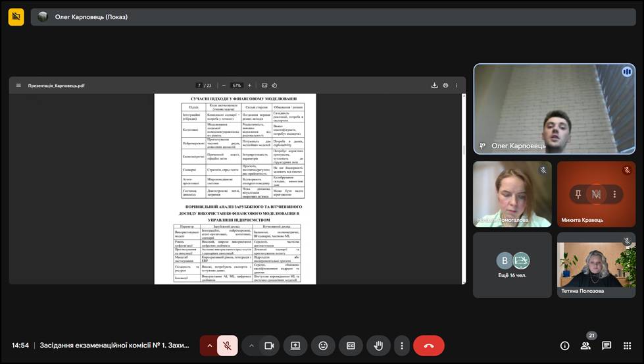
Task: Click the PDF page number field
Action: [199, 86]
